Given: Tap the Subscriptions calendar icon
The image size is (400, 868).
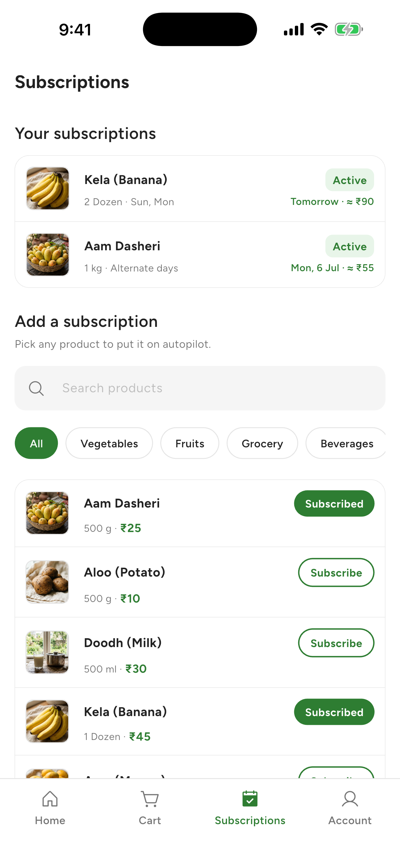Looking at the screenshot, I should pos(250,799).
